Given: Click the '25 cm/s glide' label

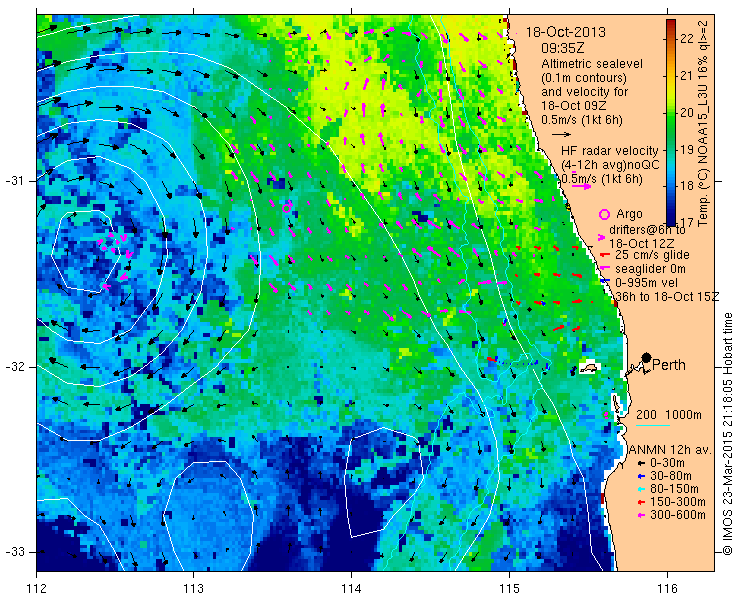Looking at the screenshot, I should tap(652, 255).
